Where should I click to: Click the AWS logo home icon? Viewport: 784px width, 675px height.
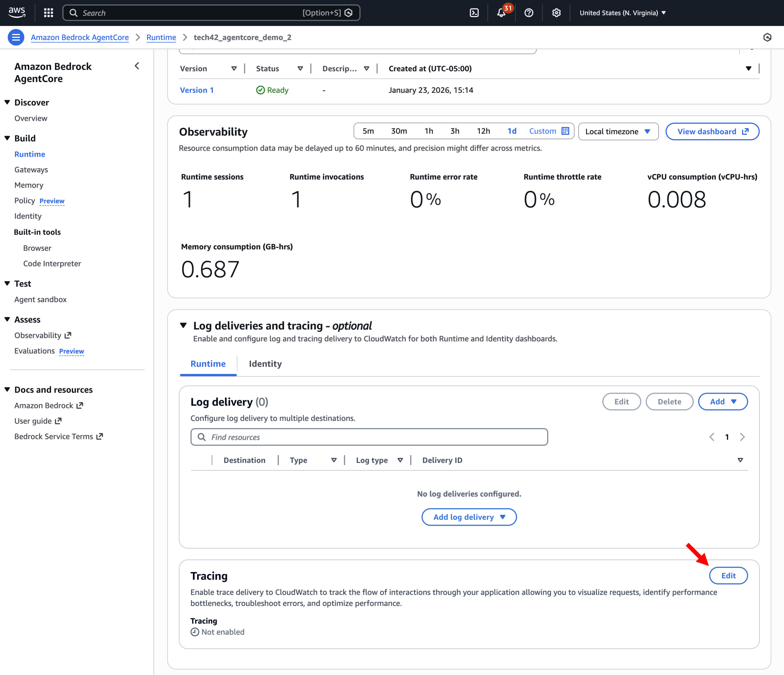(x=17, y=12)
